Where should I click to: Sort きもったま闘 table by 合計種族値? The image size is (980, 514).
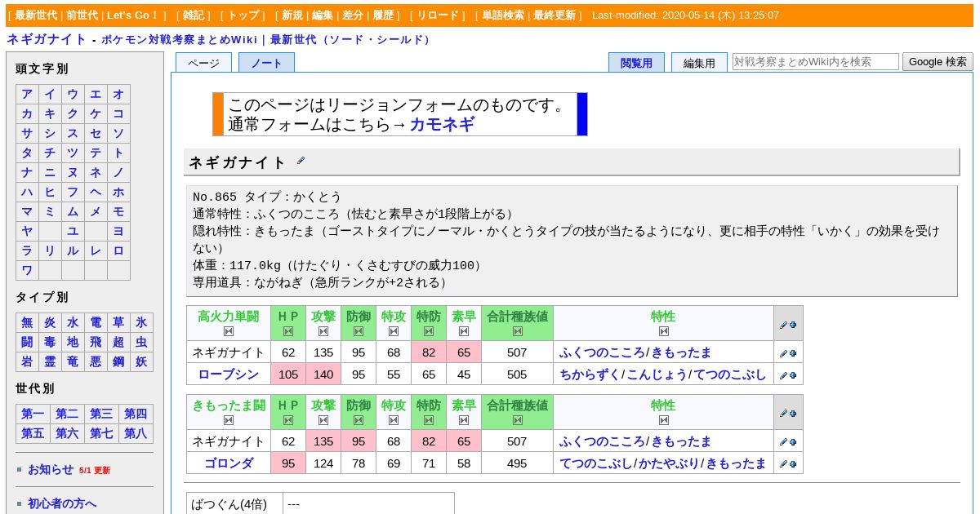517,420
